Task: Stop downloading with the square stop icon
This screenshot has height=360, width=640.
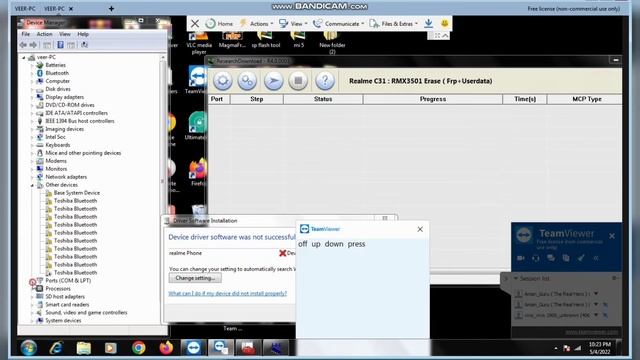Action: pyautogui.click(x=298, y=81)
